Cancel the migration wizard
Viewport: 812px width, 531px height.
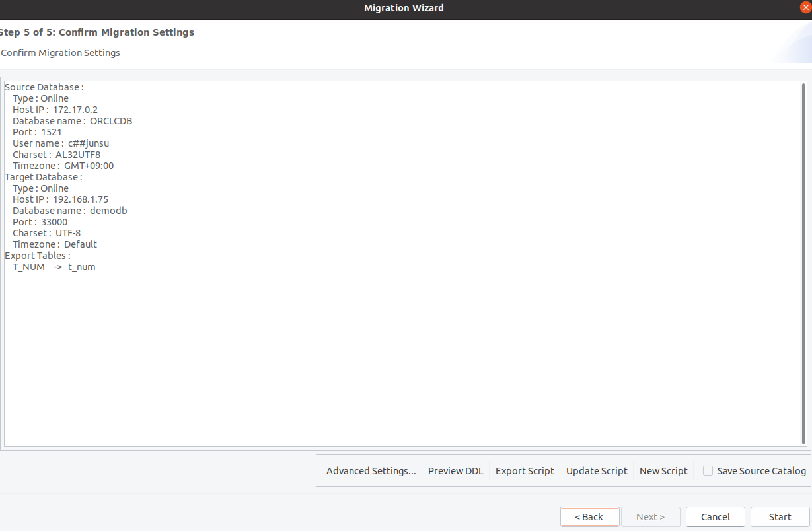point(715,517)
